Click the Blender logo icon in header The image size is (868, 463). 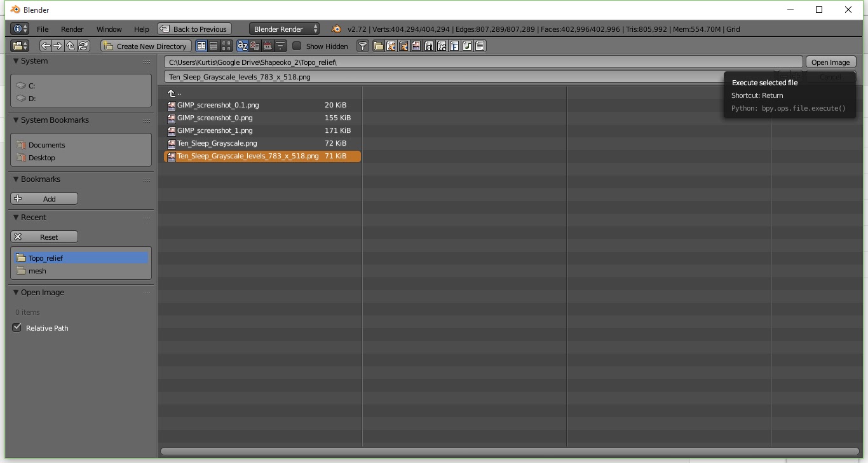(336, 29)
